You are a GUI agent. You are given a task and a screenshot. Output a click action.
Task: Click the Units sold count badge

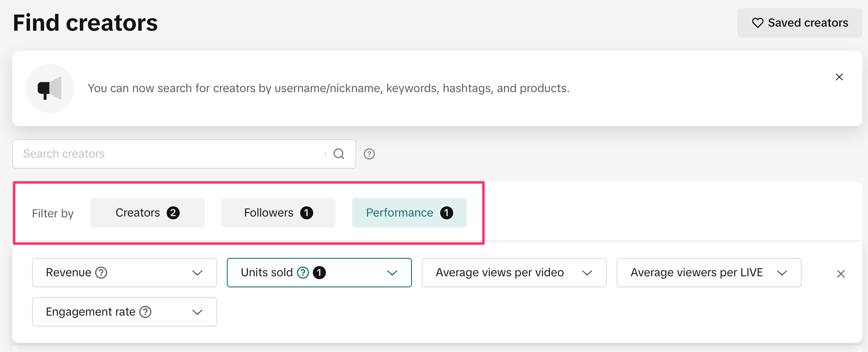point(319,273)
